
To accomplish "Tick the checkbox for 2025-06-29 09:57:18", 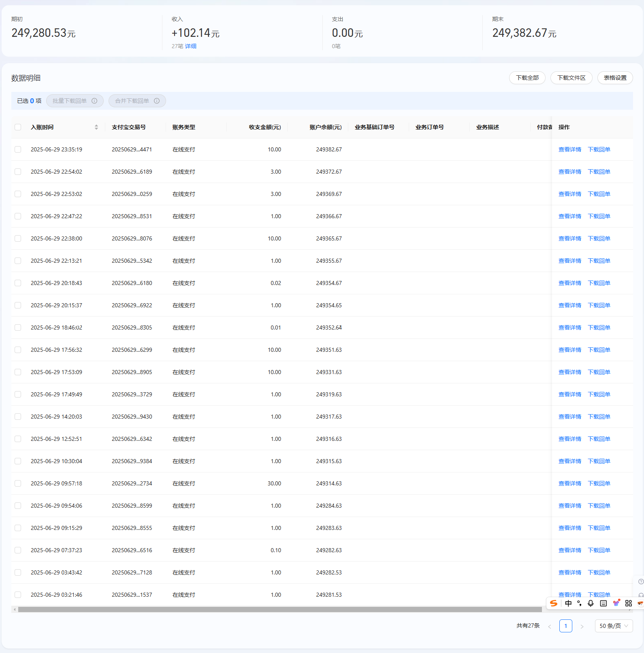I will (18, 483).
